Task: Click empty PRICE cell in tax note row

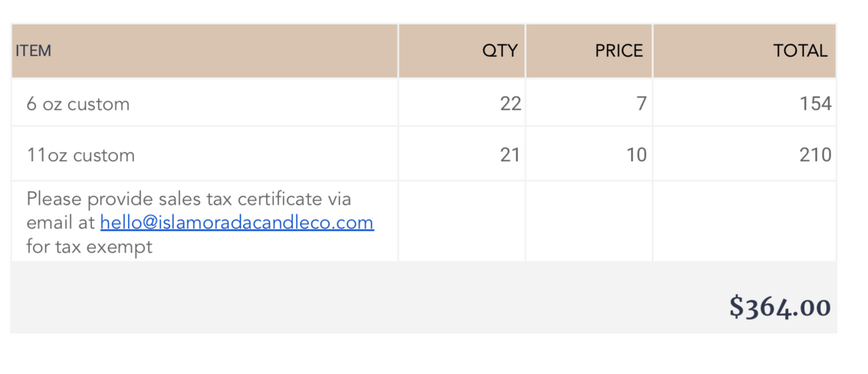Action: 589,221
